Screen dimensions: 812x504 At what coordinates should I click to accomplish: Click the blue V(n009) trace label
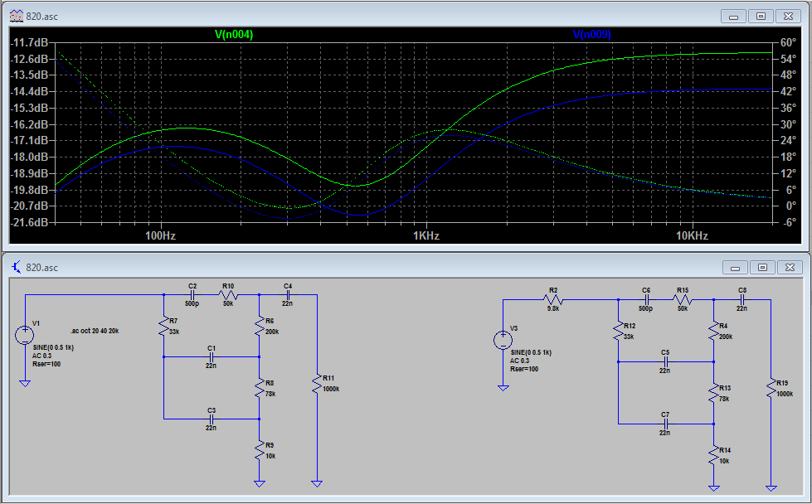click(592, 34)
